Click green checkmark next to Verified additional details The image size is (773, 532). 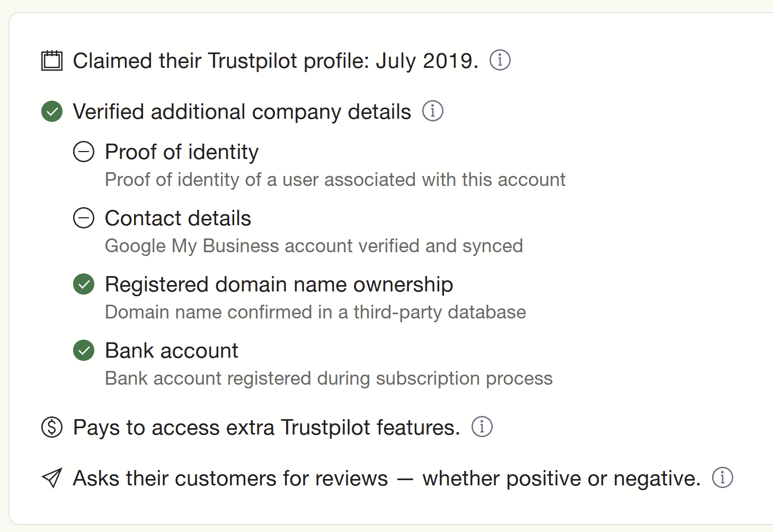pyautogui.click(x=52, y=111)
